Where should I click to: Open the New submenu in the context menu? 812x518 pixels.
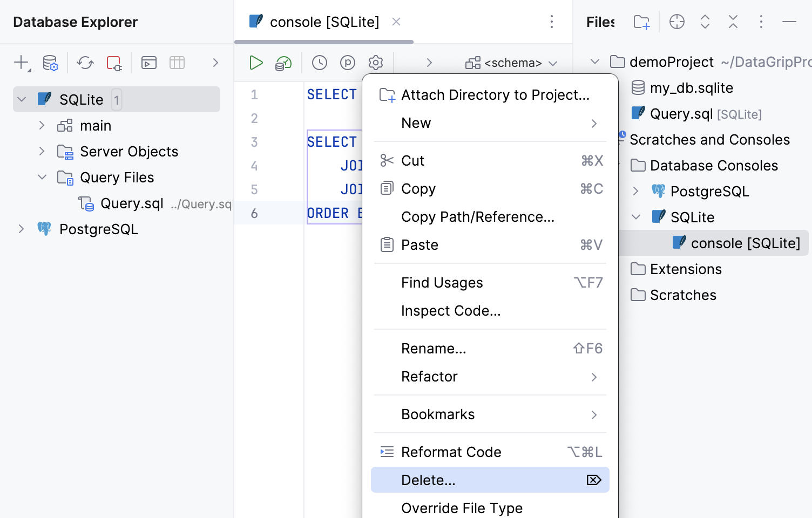416,123
